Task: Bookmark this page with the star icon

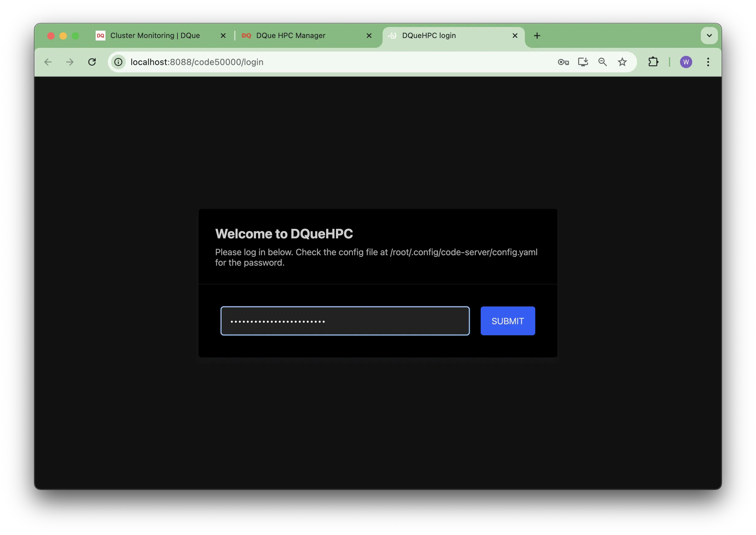Action: click(622, 62)
